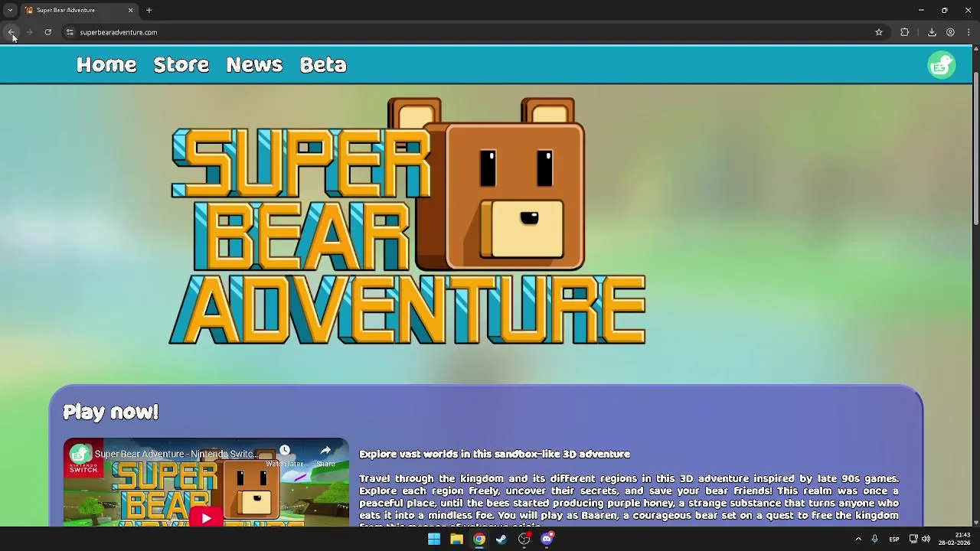Share the YouTube trailer video

[x=325, y=455]
